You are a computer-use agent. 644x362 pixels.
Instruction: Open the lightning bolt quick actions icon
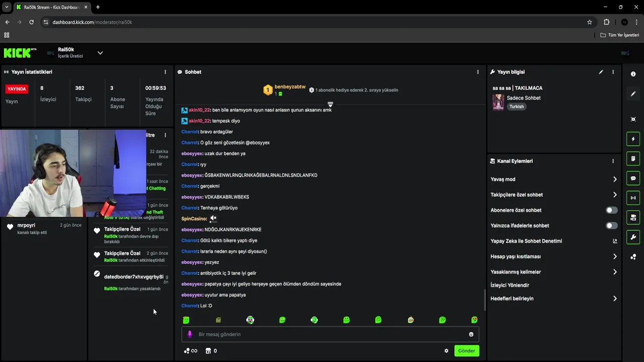(633, 139)
